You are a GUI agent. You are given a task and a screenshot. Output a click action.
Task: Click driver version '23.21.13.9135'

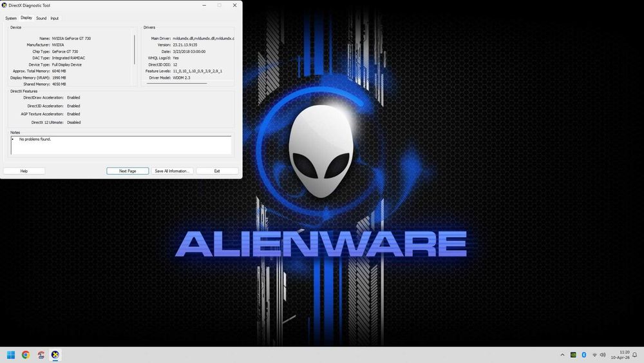pos(185,44)
